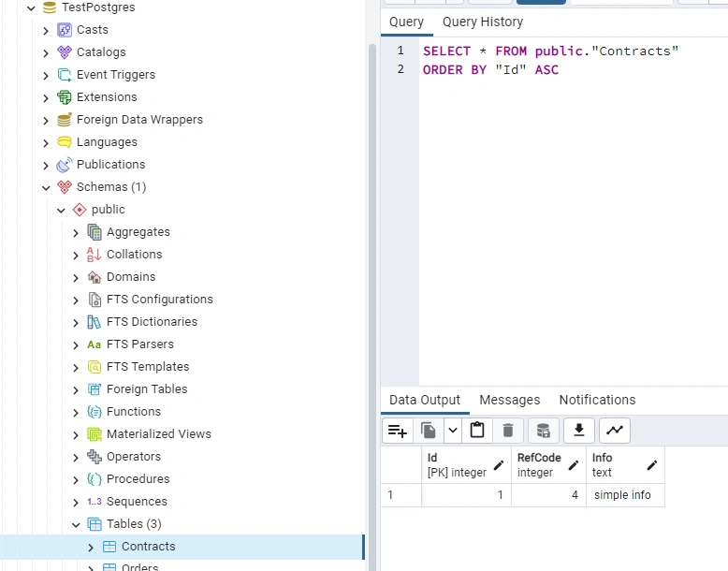Click the Add row button in Data Output toolbar

[x=398, y=431]
